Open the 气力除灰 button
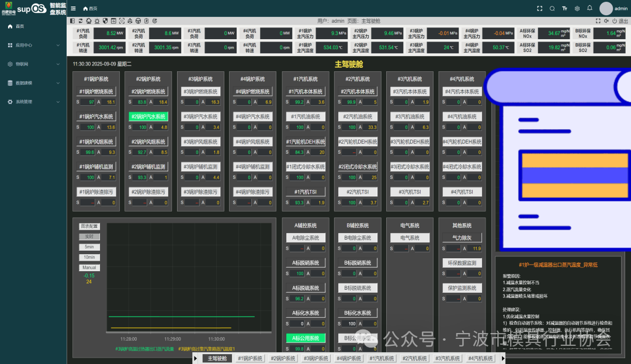Screen dimensions: 631x364 (x=462, y=238)
